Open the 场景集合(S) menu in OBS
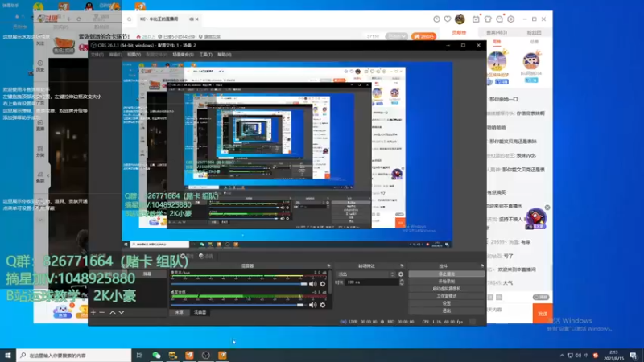Screen dimensions: 644x362 (x=183, y=54)
